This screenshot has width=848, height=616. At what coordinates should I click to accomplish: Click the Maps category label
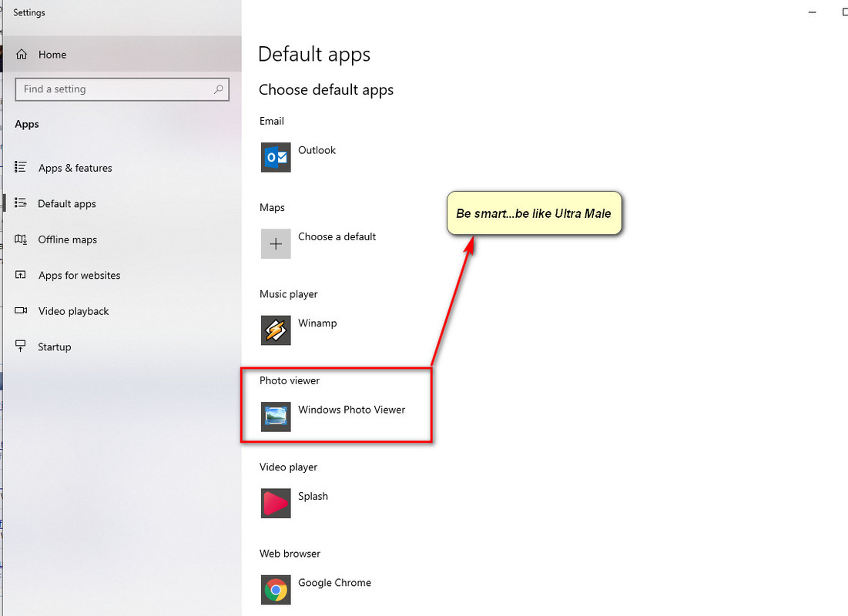(272, 208)
